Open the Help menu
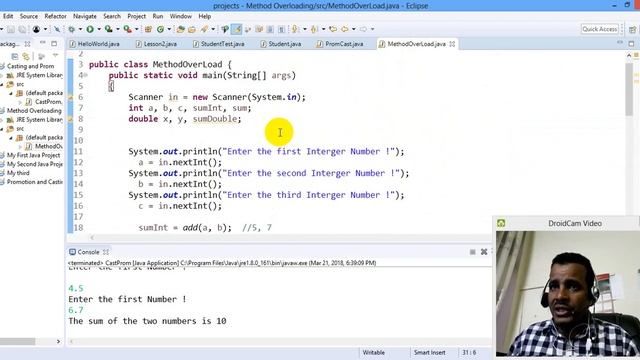 pyautogui.click(x=204, y=16)
